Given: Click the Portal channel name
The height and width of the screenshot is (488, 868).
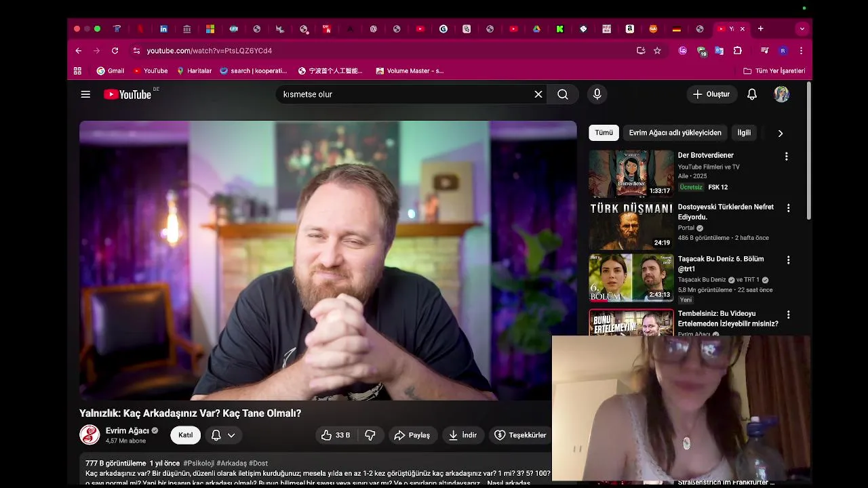Looking at the screenshot, I should (686, 228).
